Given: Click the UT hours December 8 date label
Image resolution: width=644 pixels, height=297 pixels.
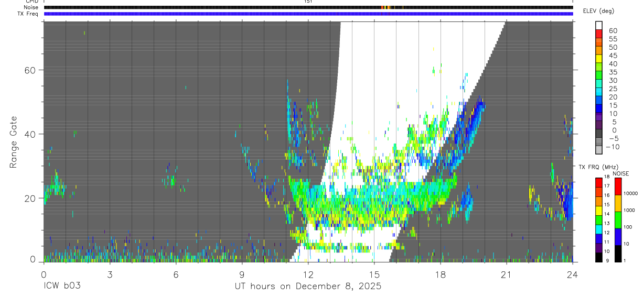Looking at the screenshot, I should coord(308,287).
